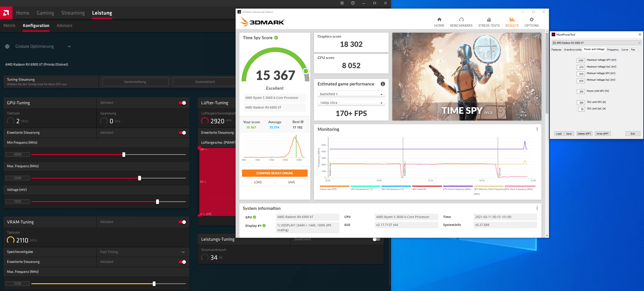This screenshot has height=291, width=644.
Task: Open the Curve tab in MorePowerTool
Action: click(x=625, y=50)
